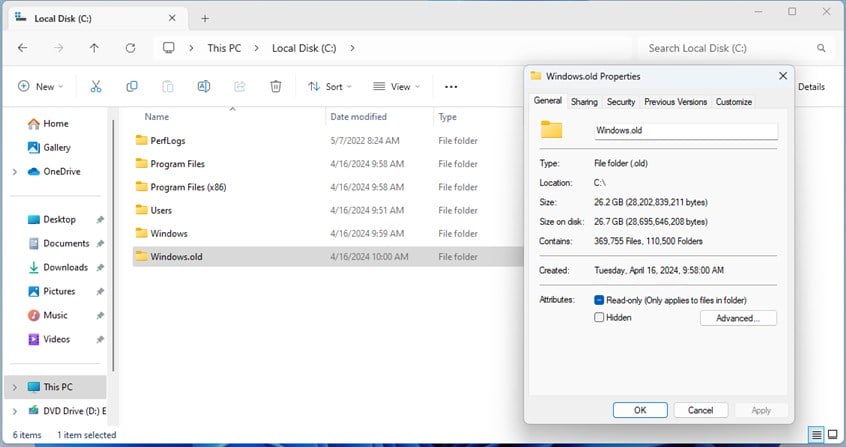
Task: Click the Delete trash icon
Action: [x=276, y=86]
